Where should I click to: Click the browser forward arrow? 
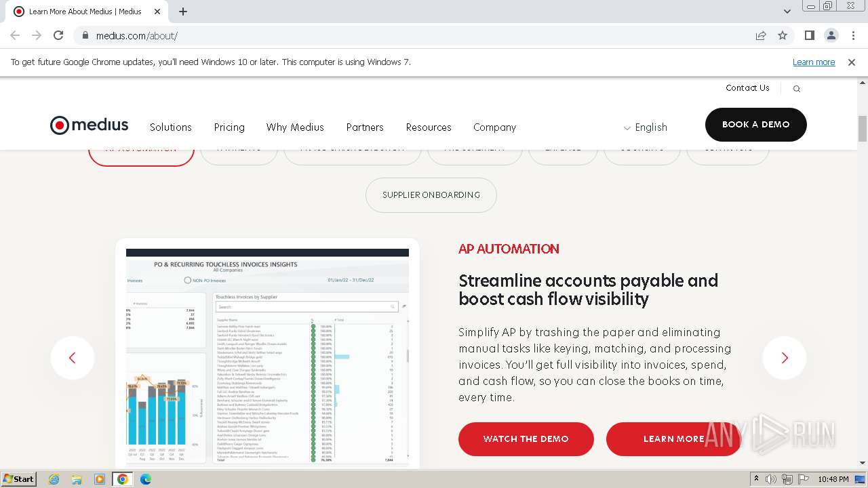pos(37,35)
